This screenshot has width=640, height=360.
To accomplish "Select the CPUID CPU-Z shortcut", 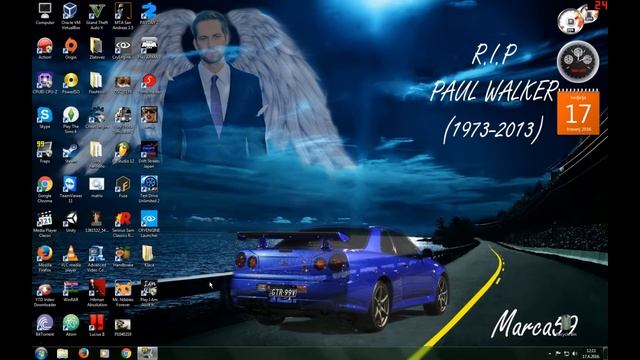I will 44,83.
